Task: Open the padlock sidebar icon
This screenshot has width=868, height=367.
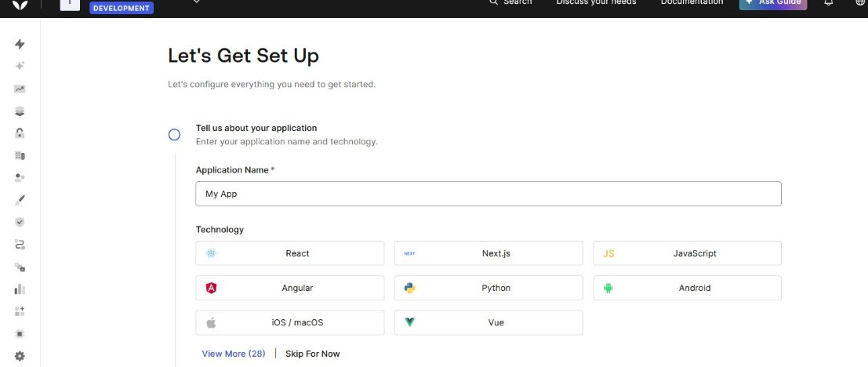Action: 20,133
